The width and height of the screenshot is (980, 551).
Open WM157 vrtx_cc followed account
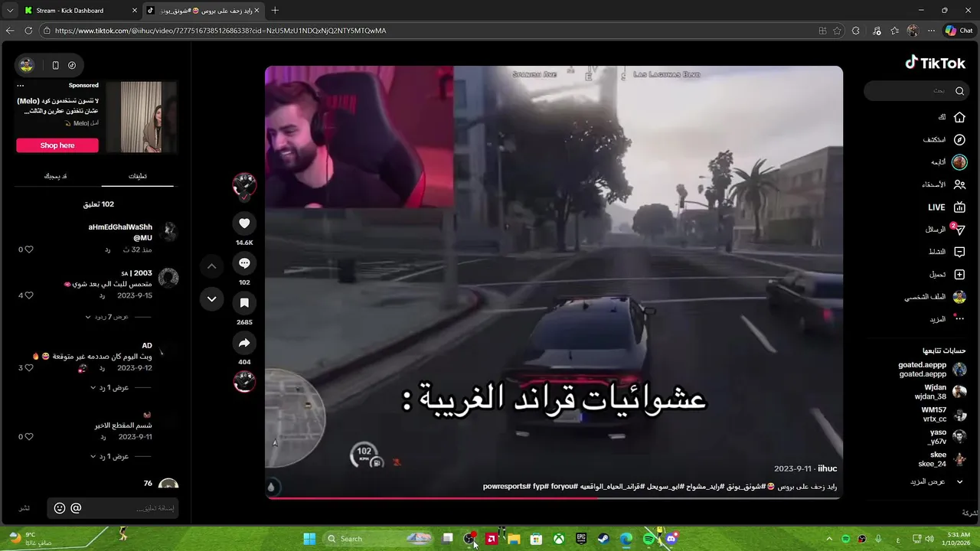(943, 414)
